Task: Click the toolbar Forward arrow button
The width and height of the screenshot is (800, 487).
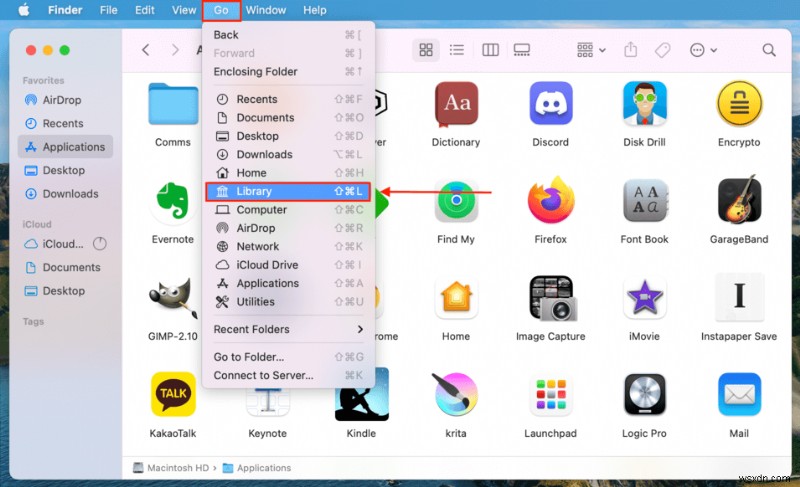Action: click(x=176, y=49)
